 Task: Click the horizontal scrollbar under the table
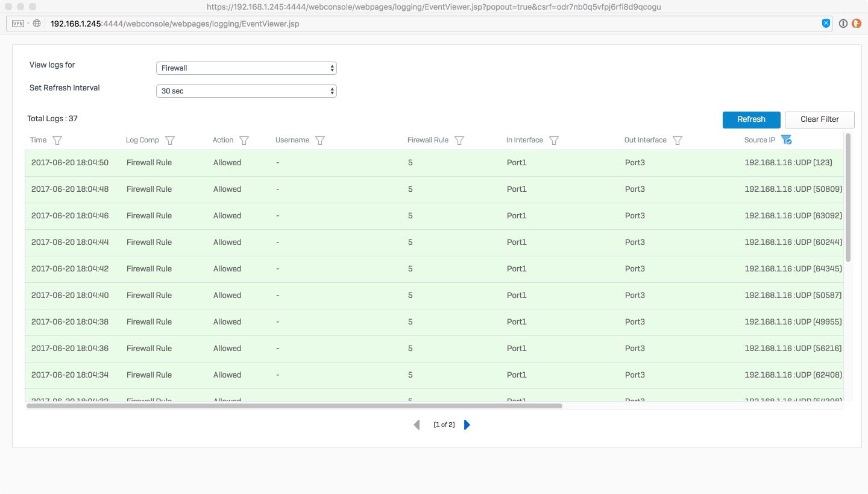pos(294,406)
